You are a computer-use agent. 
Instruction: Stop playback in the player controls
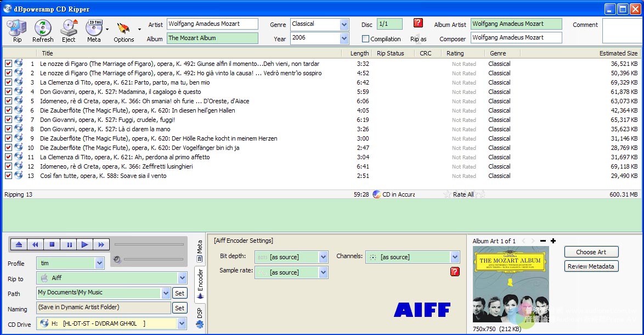point(52,244)
